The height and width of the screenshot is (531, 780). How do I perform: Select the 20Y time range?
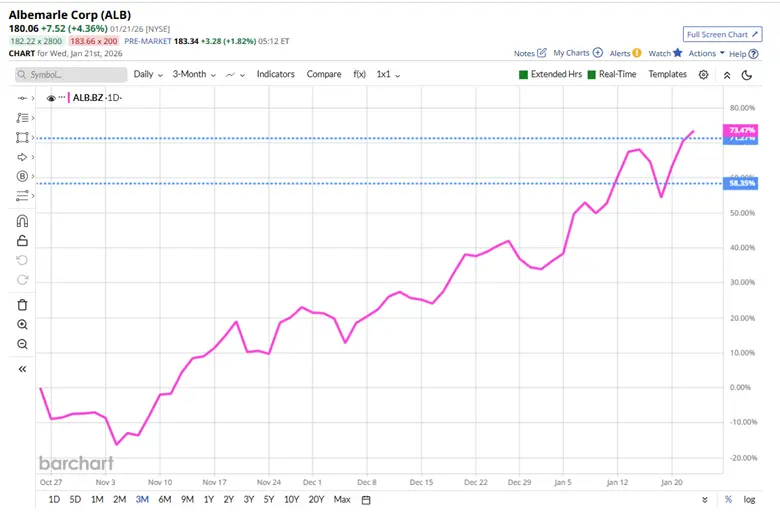pos(316,499)
